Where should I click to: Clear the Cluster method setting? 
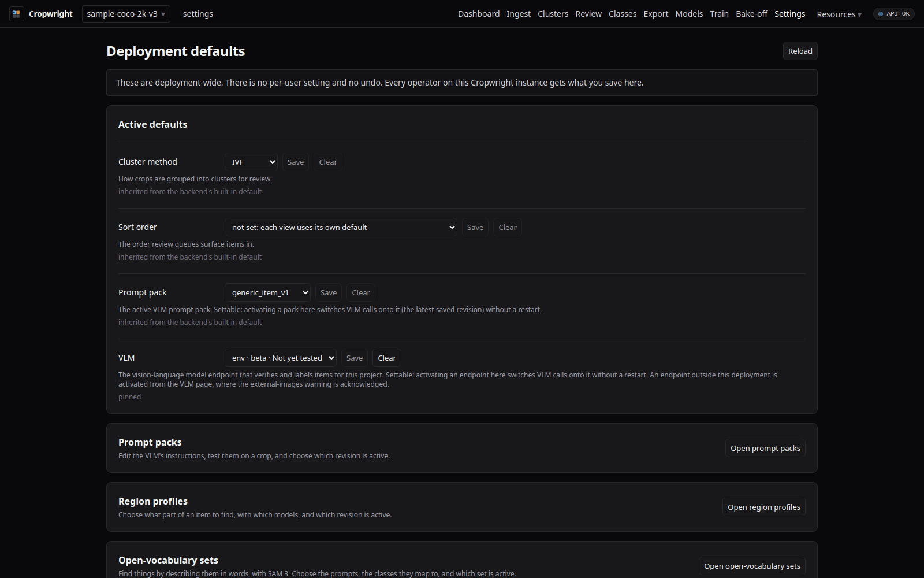(328, 162)
